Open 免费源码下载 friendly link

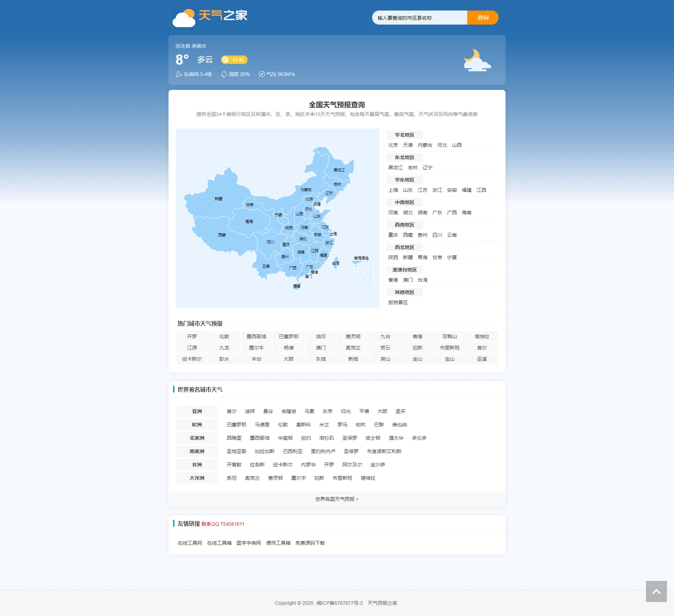(310, 543)
